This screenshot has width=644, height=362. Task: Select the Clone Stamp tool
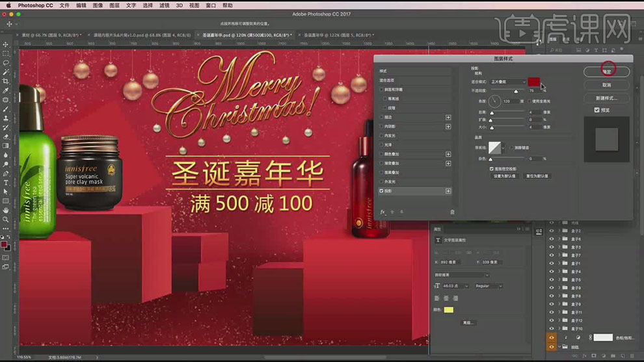[x=6, y=118]
